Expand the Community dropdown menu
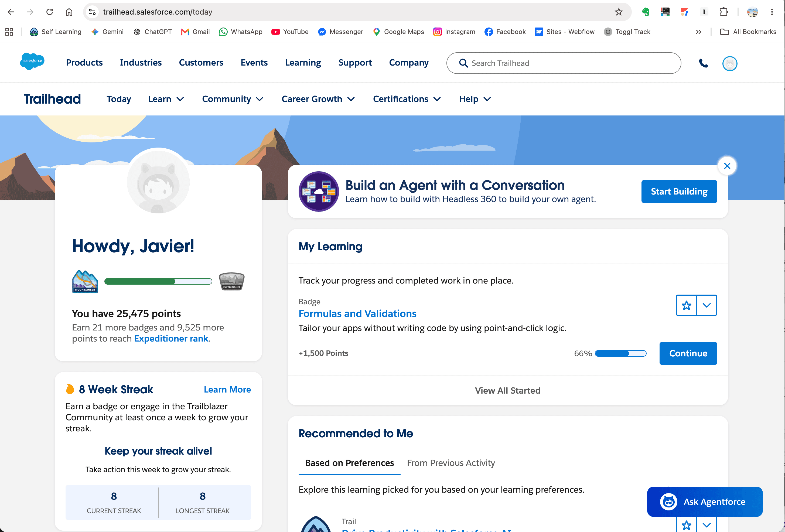 tap(233, 99)
